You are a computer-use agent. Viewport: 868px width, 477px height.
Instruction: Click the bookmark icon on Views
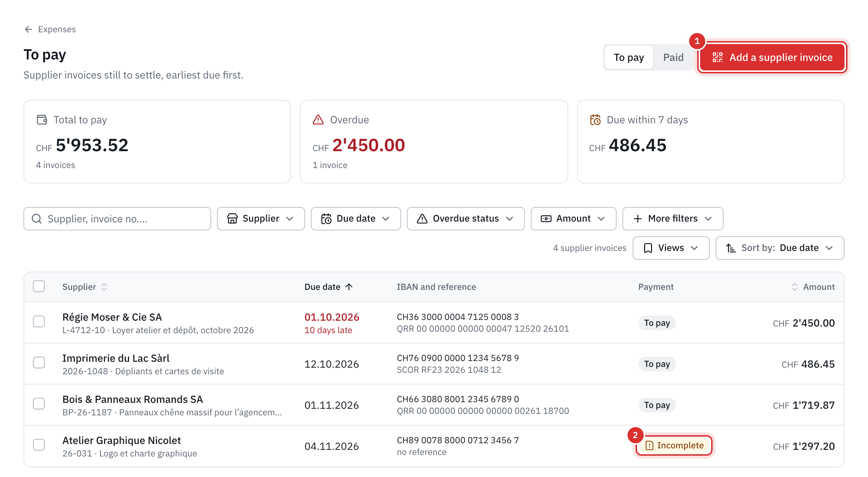pos(648,248)
